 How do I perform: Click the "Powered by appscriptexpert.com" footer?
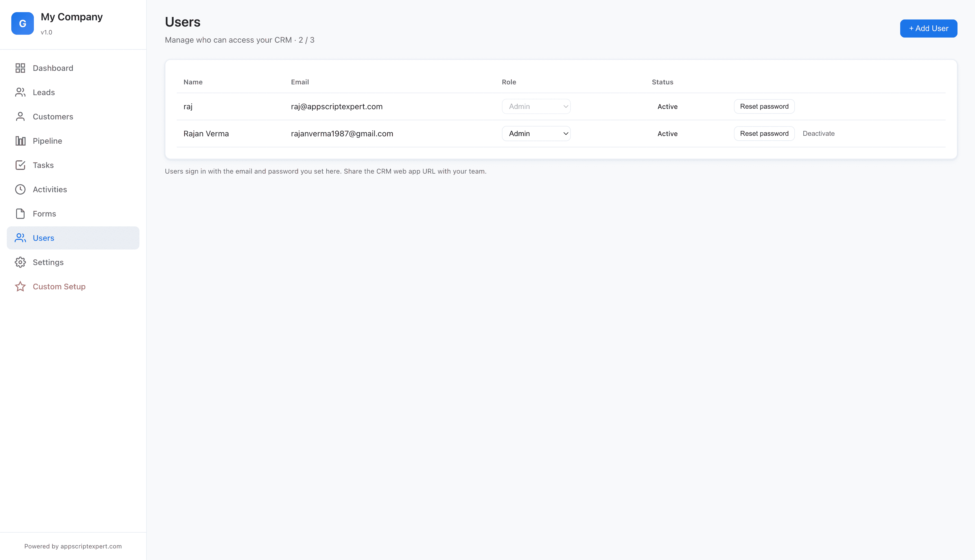coord(73,546)
